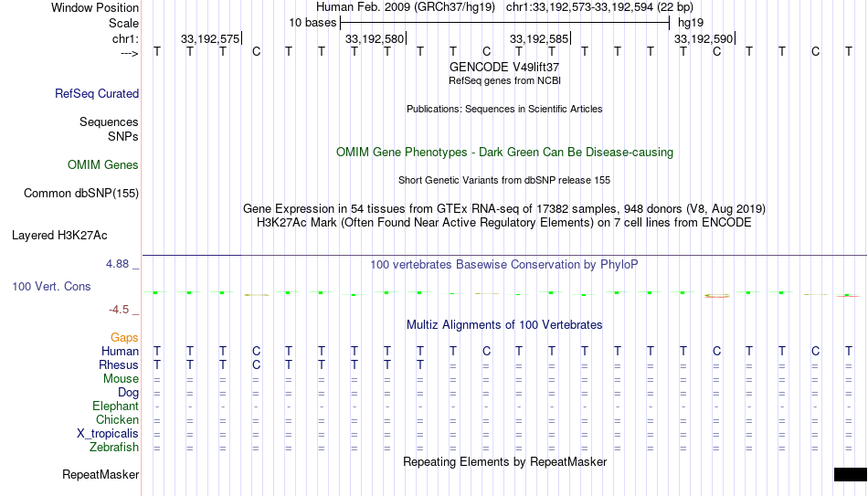Click the black RepeatMasker element block

(x=851, y=474)
